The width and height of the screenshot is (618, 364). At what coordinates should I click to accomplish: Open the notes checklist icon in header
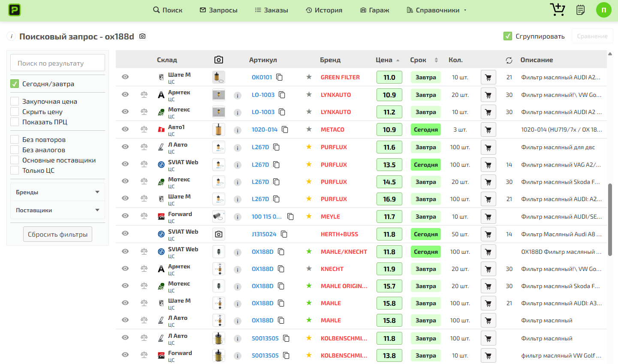click(x=581, y=10)
